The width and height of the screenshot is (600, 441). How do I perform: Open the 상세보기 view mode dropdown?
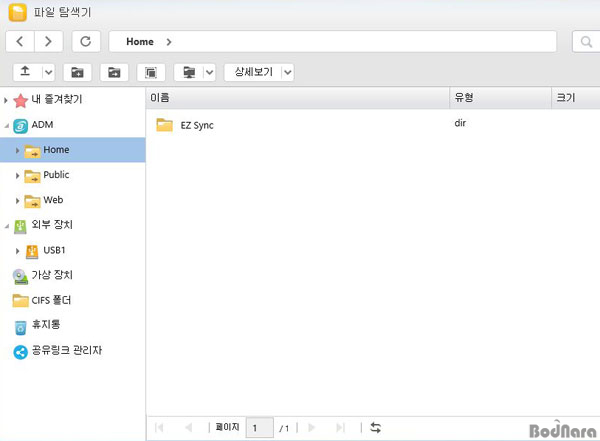click(288, 72)
